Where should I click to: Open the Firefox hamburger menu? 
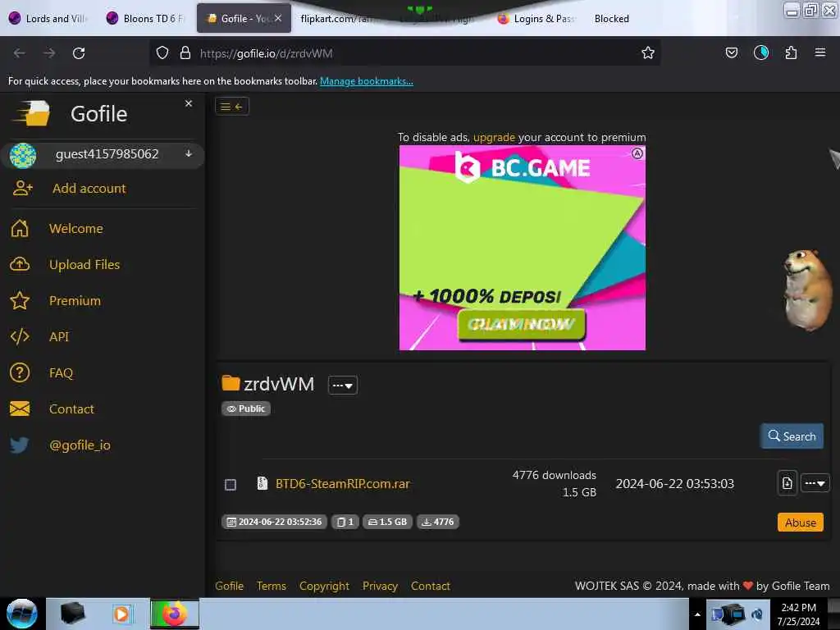point(820,52)
